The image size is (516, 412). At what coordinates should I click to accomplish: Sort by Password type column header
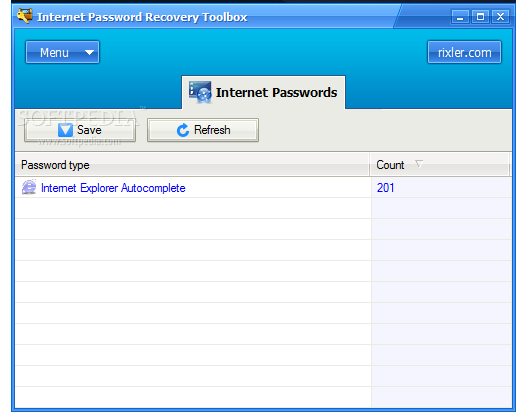coord(192,165)
